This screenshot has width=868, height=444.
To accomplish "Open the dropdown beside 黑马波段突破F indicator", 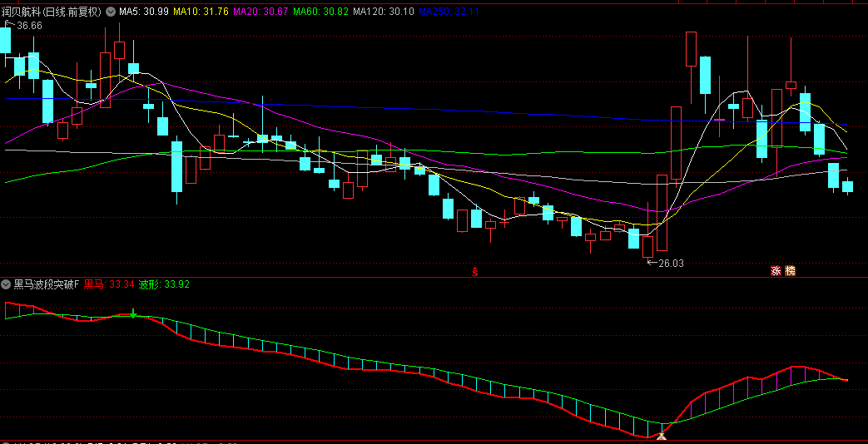I will coord(6,284).
